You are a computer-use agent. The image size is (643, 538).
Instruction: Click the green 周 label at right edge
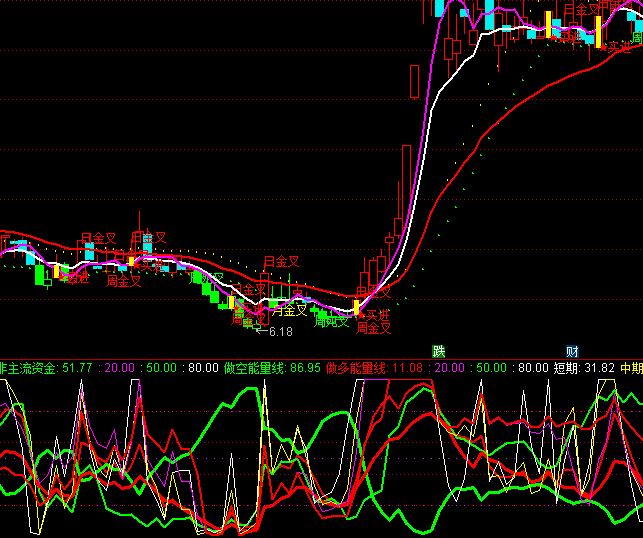coord(637,39)
